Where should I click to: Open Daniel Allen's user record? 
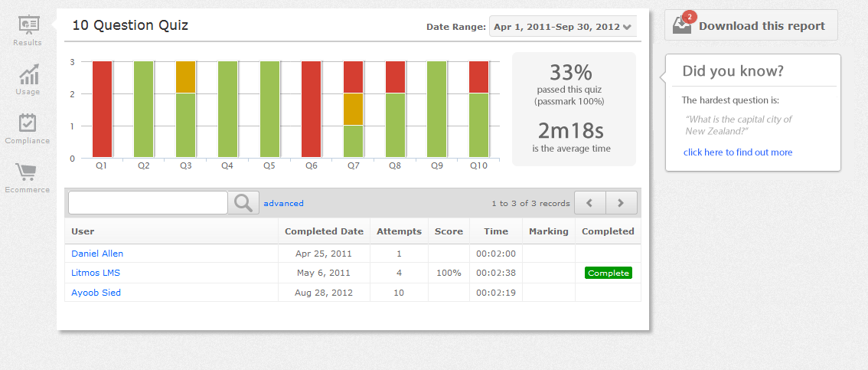[x=97, y=254]
